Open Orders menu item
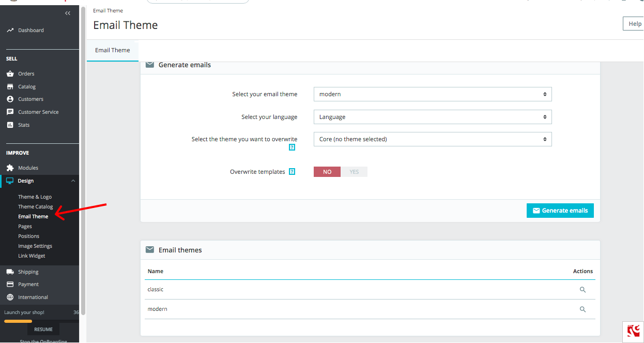The width and height of the screenshot is (644, 343). coord(26,74)
